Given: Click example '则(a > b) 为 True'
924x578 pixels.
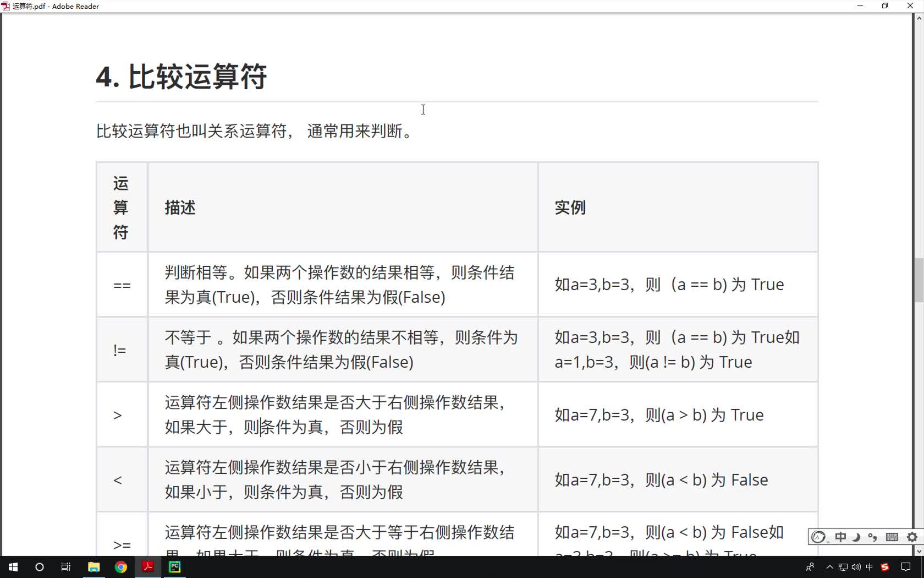Looking at the screenshot, I should pyautogui.click(x=705, y=415).
